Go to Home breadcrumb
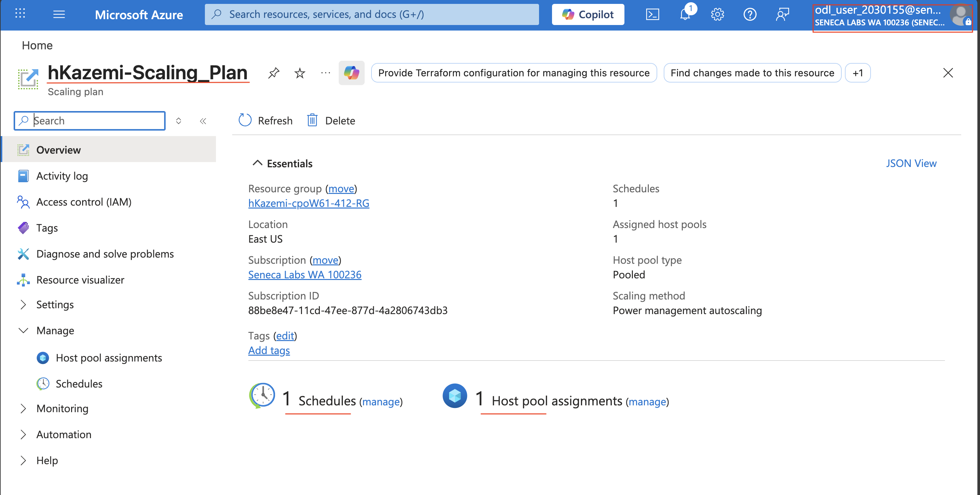980x495 pixels. tap(37, 45)
